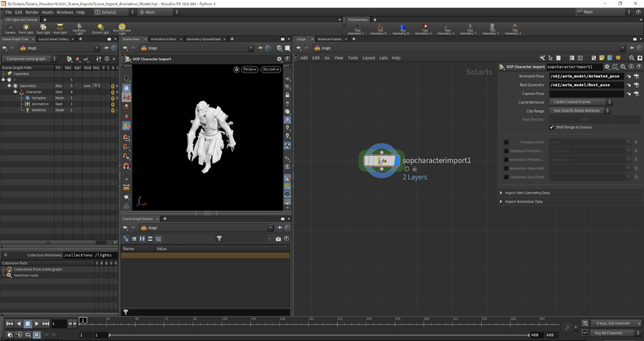Image resolution: width=644 pixels, height=341 pixels.
Task: Toggle Shift Range to Source checkbox
Action: [552, 127]
